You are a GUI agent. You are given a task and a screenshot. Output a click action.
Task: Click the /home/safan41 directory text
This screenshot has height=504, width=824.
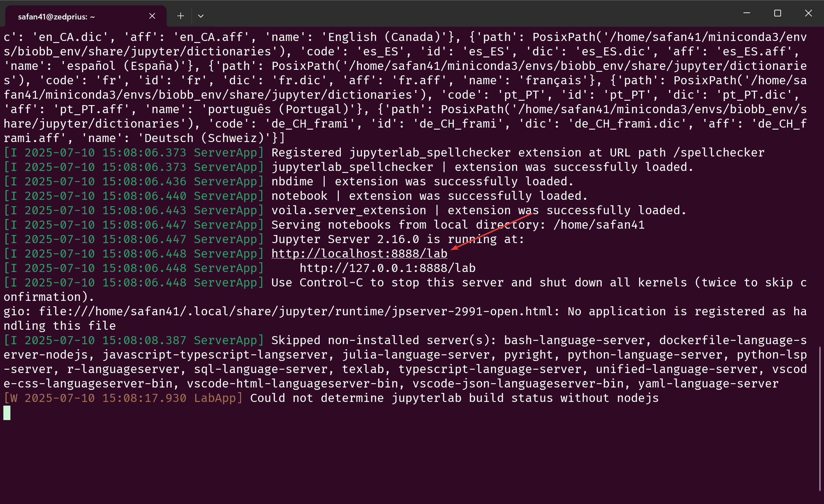pos(599,225)
